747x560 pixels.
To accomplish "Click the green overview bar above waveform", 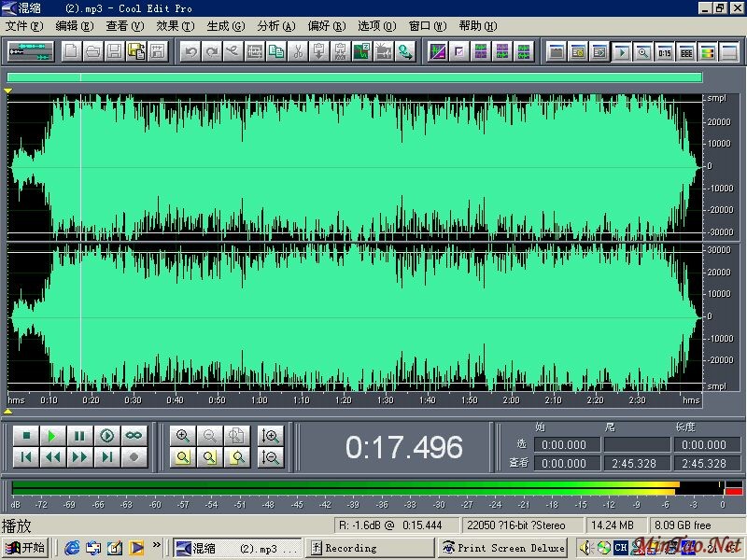I will pos(354,77).
